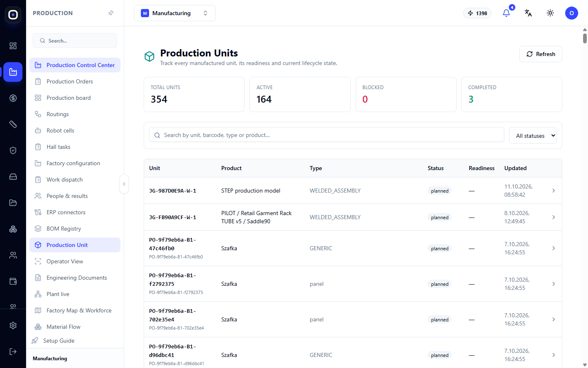Expand row JG-987D0E9A-W-1 chevron
This screenshot has height=368, width=588.
click(554, 191)
